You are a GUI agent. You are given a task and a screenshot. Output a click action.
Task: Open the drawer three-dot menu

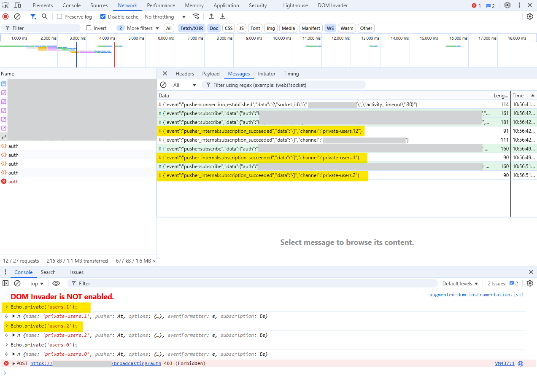(x=5, y=272)
